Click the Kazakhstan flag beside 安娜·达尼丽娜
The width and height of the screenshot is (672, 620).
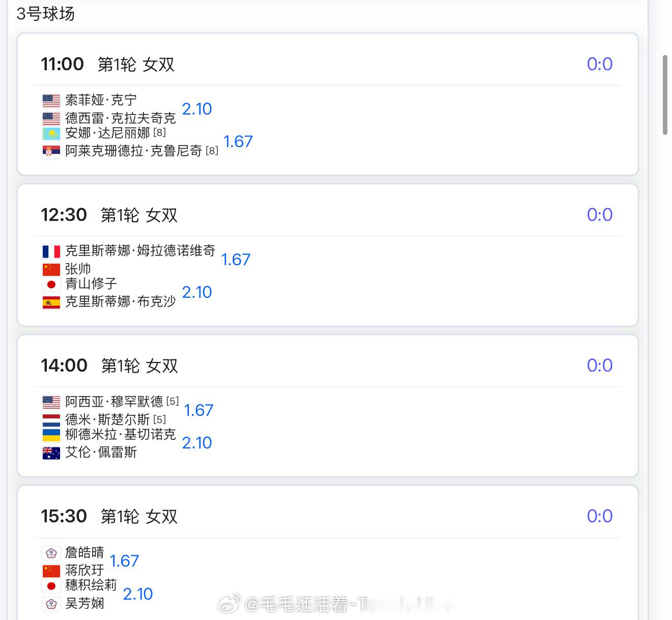(x=51, y=133)
